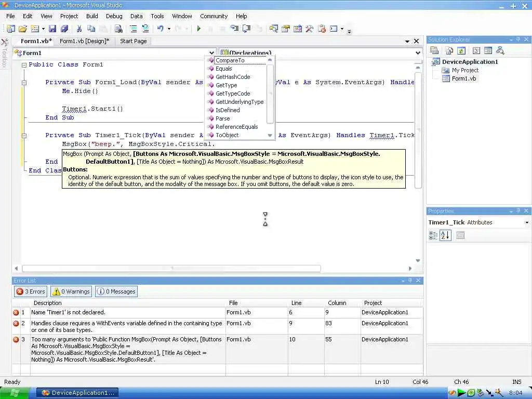Start debugging with the green play icon
The image size is (532, 399).
(x=199, y=29)
